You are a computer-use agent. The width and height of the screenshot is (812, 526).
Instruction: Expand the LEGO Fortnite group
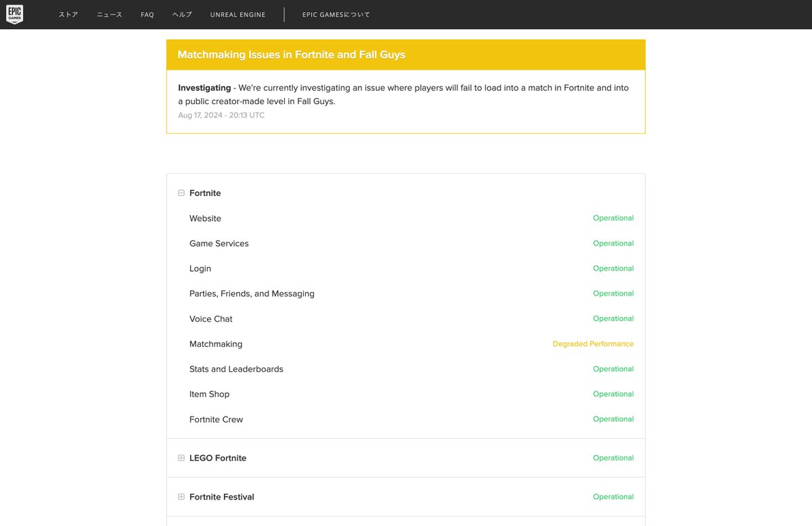181,458
